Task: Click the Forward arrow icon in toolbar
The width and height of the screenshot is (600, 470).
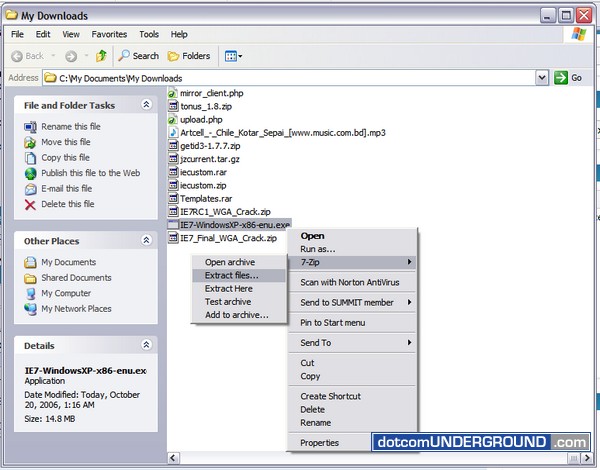Action: pos(71,56)
